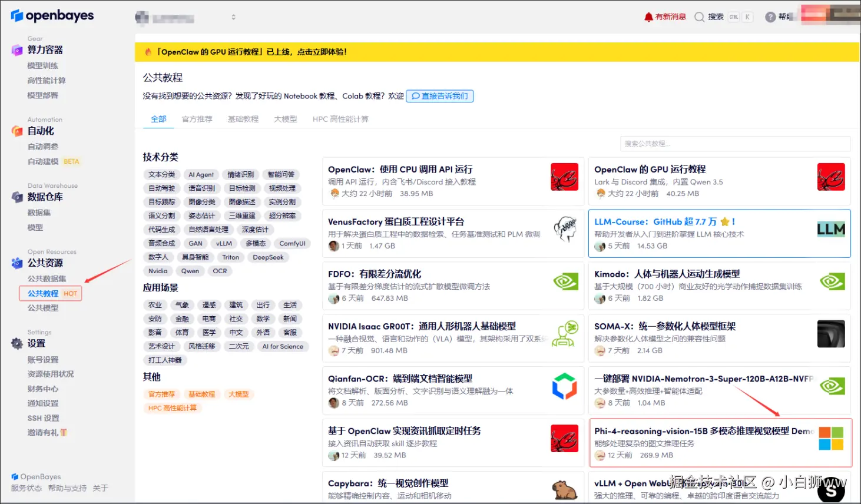
Task: Click the 帮助与支持 footer link
Action: [67, 488]
